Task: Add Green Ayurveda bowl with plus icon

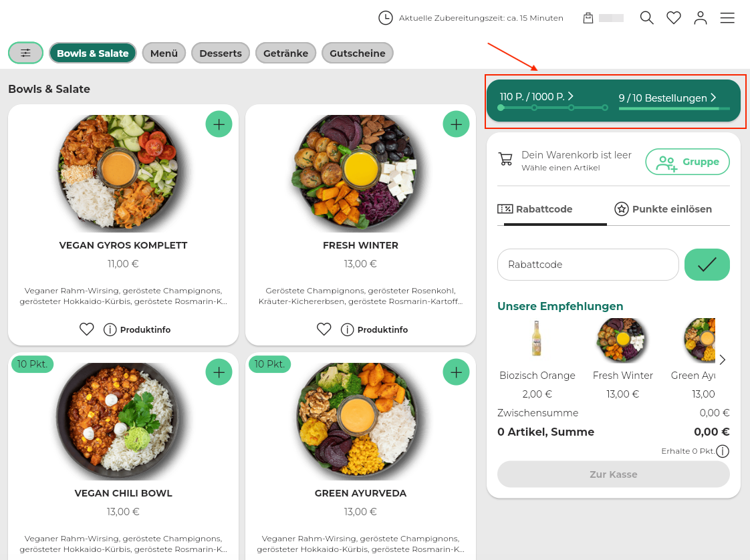Action: [x=456, y=372]
